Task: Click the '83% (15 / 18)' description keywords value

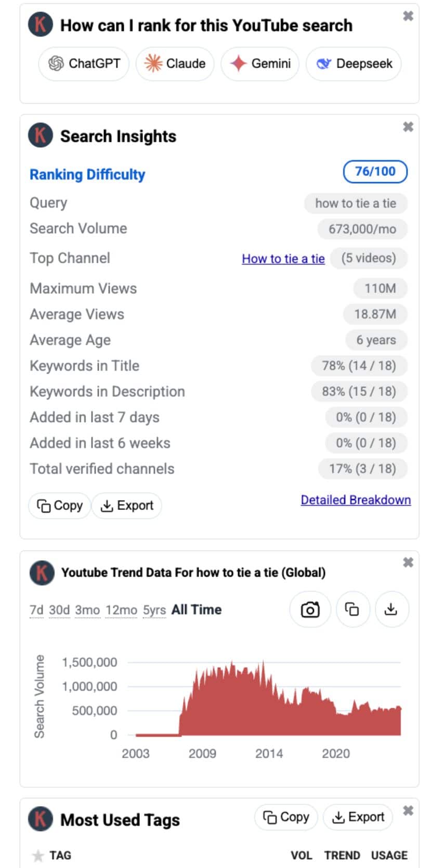Action: pos(359,391)
